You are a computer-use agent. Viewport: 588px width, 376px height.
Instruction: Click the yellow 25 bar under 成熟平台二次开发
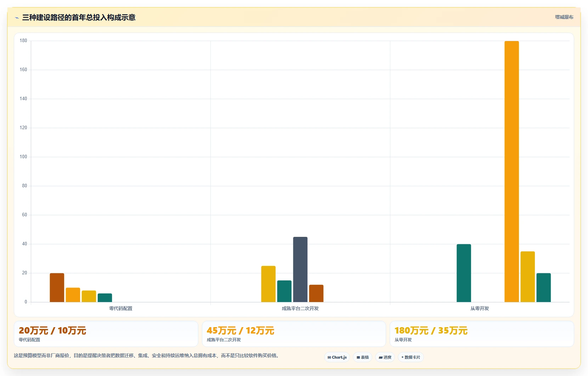[268, 284]
